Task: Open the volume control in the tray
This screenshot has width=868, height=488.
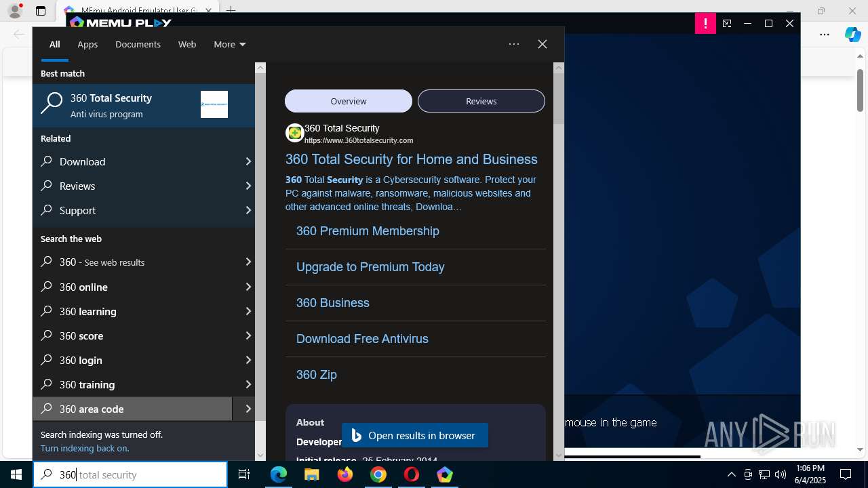Action: pyautogui.click(x=781, y=474)
